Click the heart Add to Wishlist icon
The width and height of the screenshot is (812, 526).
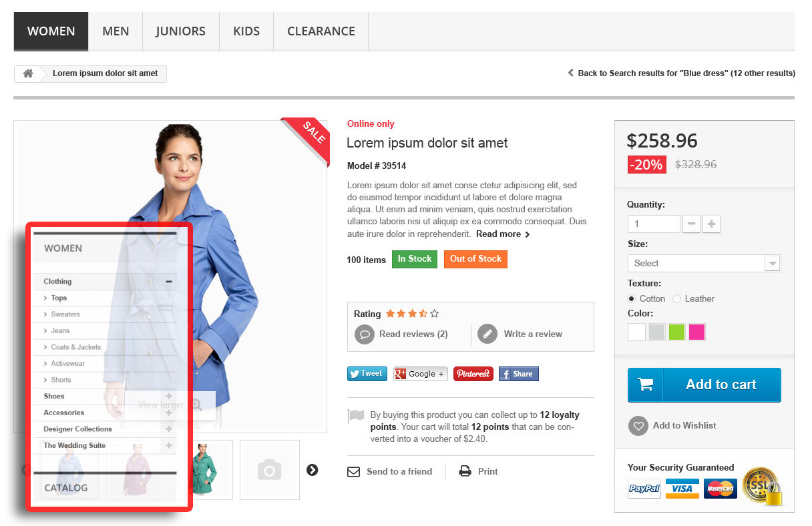[x=638, y=426]
